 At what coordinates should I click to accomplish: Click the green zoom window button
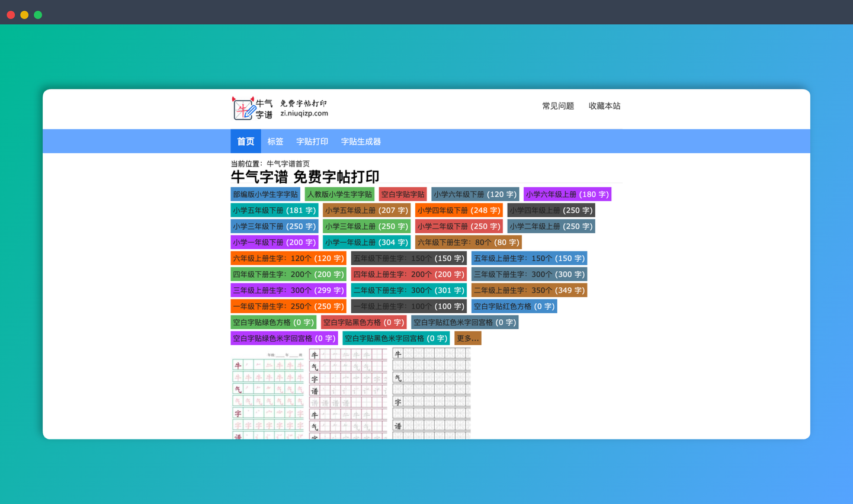[37, 14]
